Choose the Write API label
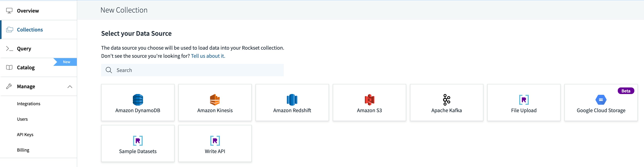The image size is (644, 167). point(215,151)
